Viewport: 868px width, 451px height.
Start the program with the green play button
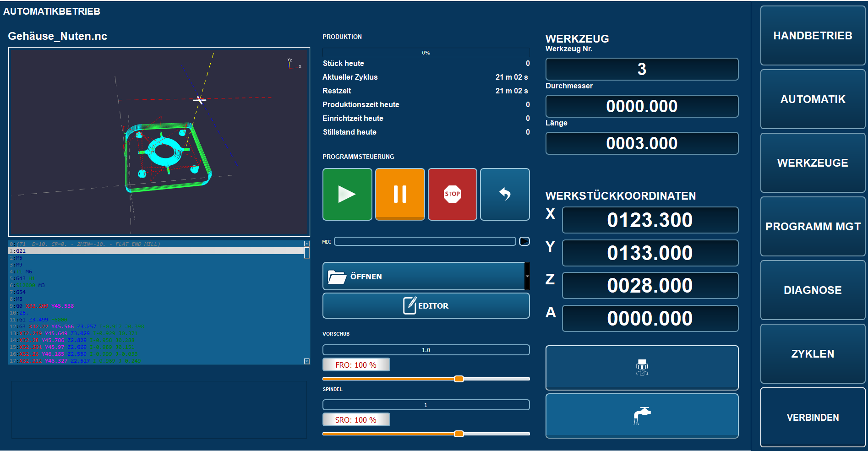[x=347, y=194]
